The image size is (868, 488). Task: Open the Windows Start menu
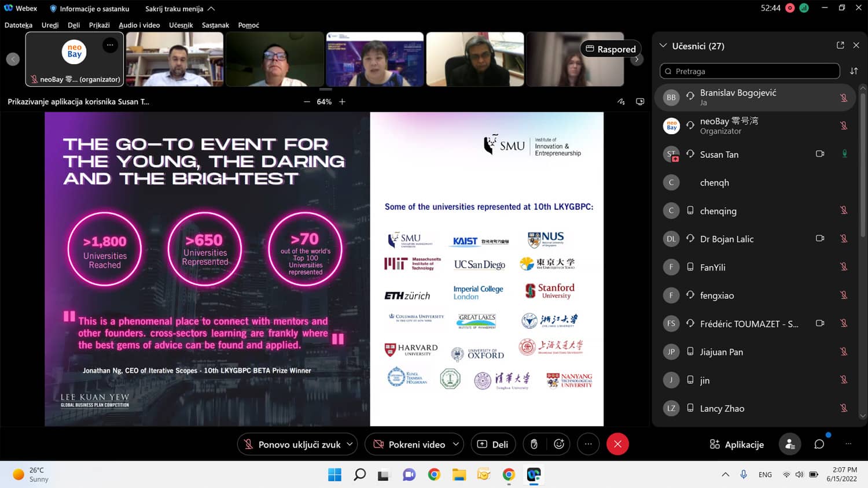click(334, 475)
